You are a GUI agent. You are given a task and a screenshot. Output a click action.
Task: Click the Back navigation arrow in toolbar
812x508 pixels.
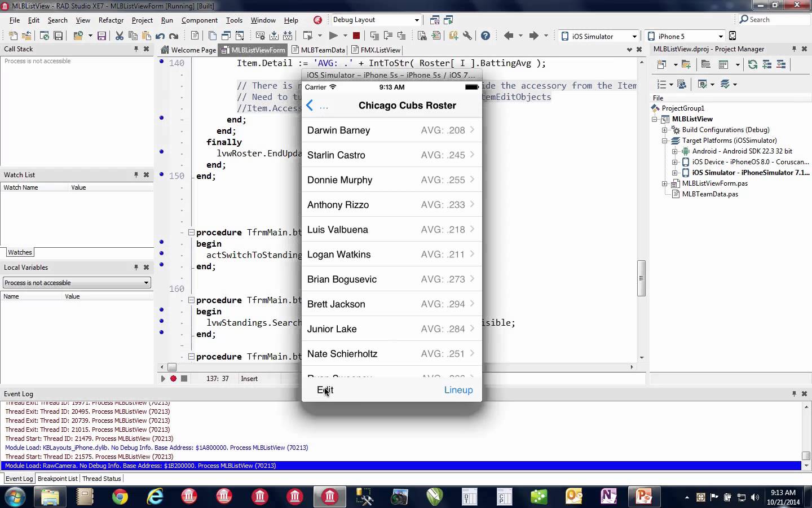coord(509,36)
